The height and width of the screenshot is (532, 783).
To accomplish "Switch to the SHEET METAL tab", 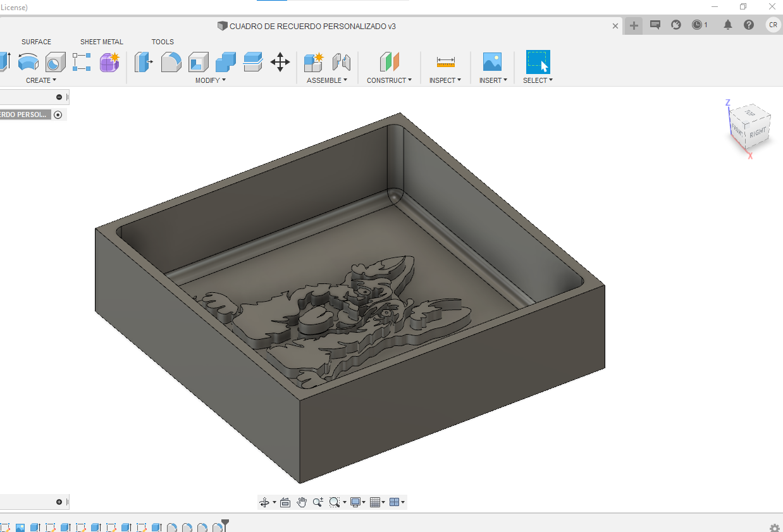I will (x=102, y=42).
